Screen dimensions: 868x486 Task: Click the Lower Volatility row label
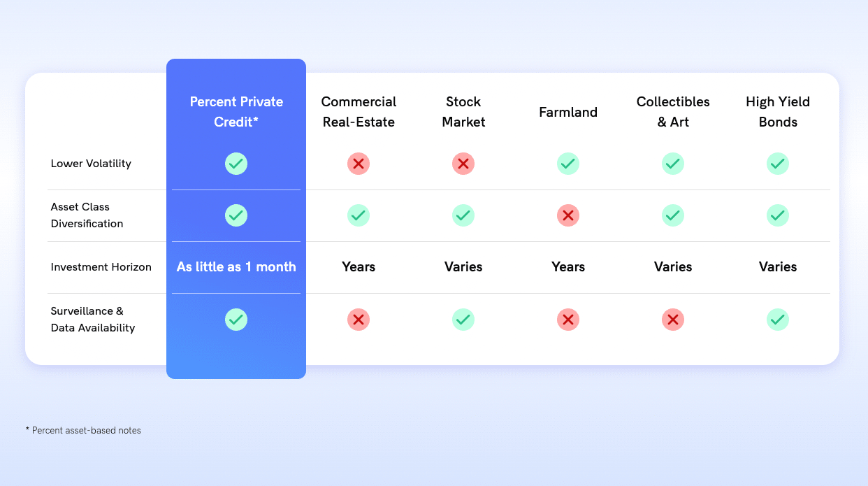coord(91,164)
